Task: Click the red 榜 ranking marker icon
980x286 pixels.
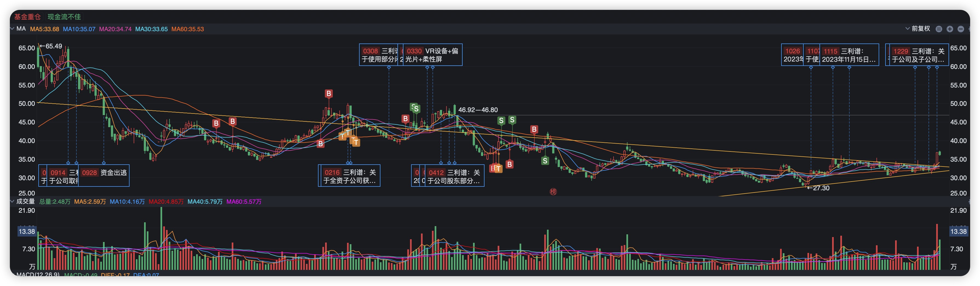Action: [x=553, y=191]
